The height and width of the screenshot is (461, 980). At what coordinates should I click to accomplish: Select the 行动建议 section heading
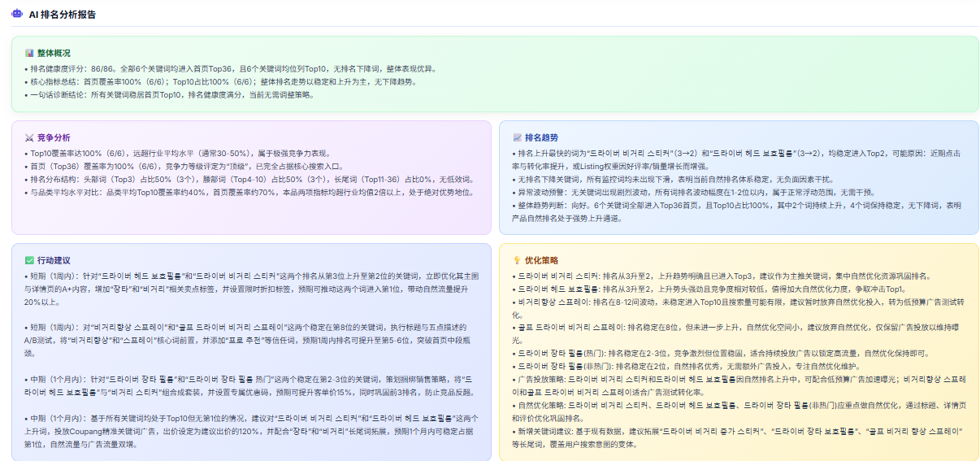click(54, 260)
